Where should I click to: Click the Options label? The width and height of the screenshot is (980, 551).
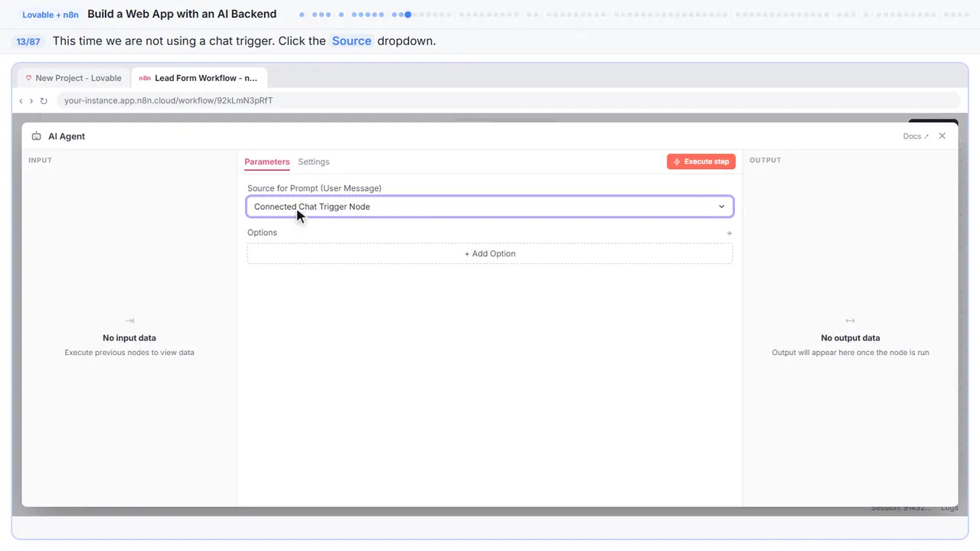262,233
